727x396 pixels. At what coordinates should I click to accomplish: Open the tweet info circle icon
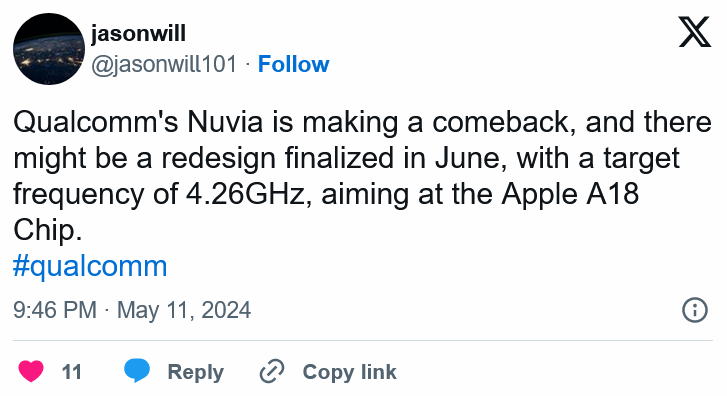pyautogui.click(x=695, y=310)
